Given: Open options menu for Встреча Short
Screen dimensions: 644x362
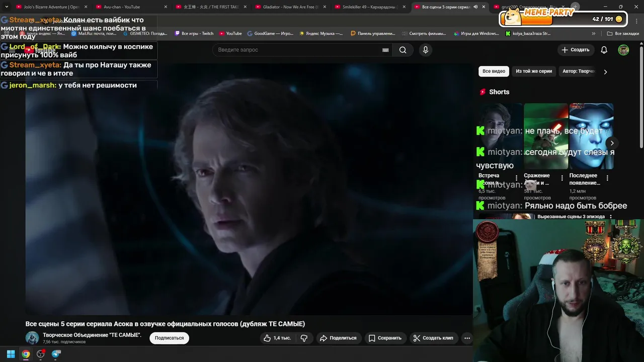Looking at the screenshot, I should tap(516, 178).
